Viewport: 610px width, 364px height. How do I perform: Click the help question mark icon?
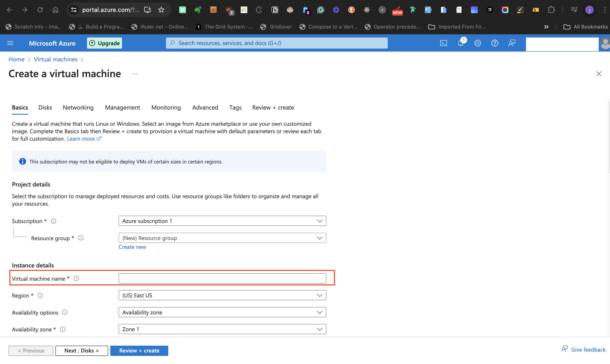tap(494, 43)
